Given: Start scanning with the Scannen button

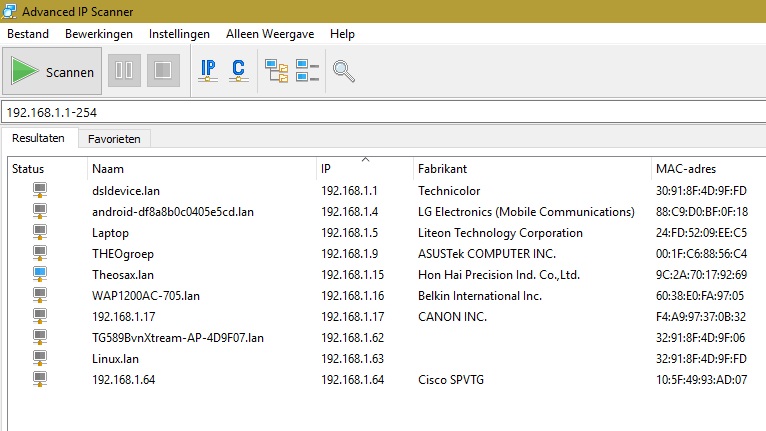Looking at the screenshot, I should point(52,71).
